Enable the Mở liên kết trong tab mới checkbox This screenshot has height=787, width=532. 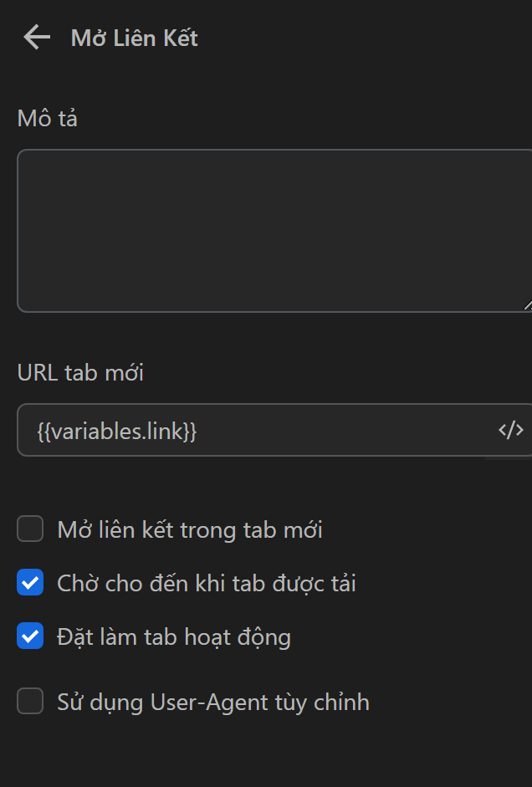(x=30, y=529)
